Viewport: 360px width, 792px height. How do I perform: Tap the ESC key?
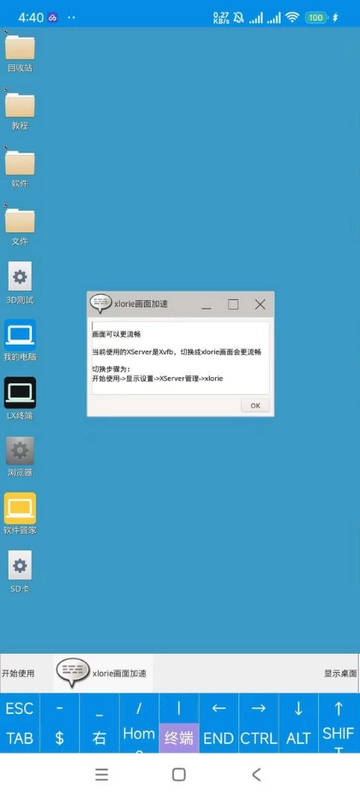coord(20,709)
